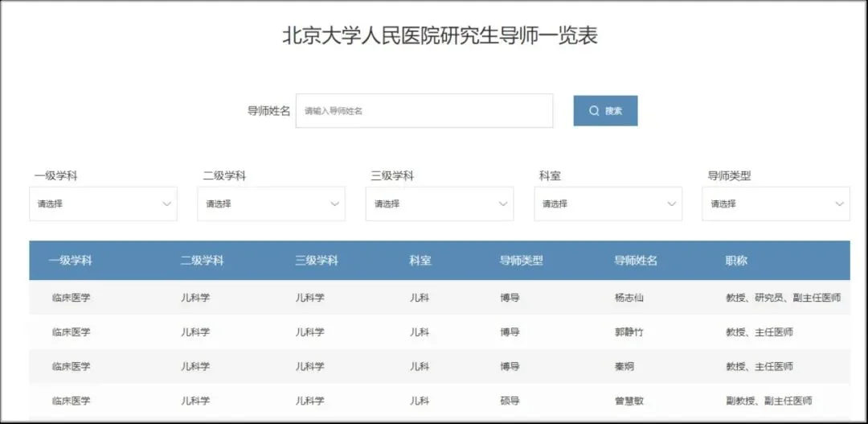
Task: Select the 导师类型 table column header
Action: [x=522, y=261]
